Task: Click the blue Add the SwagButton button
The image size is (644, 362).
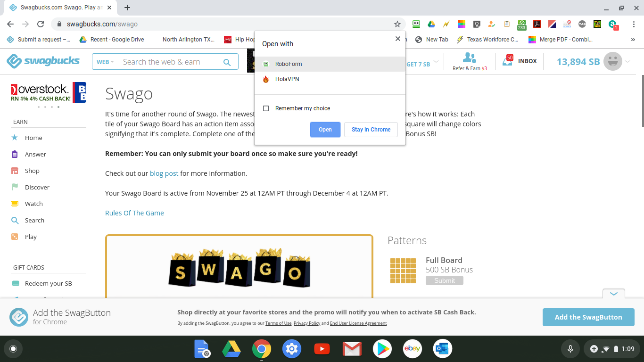Action: 588,317
